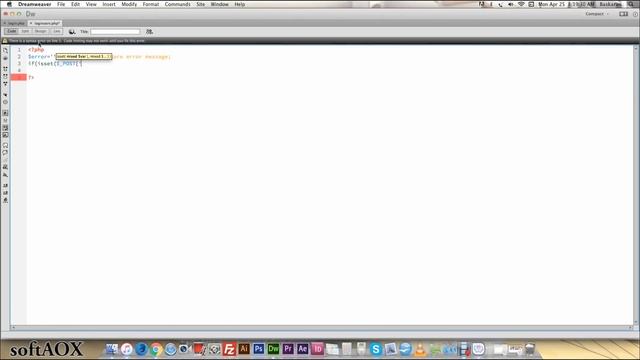The width and height of the screenshot is (640, 360).
Task: Open the Modify menu
Action: click(129, 4)
